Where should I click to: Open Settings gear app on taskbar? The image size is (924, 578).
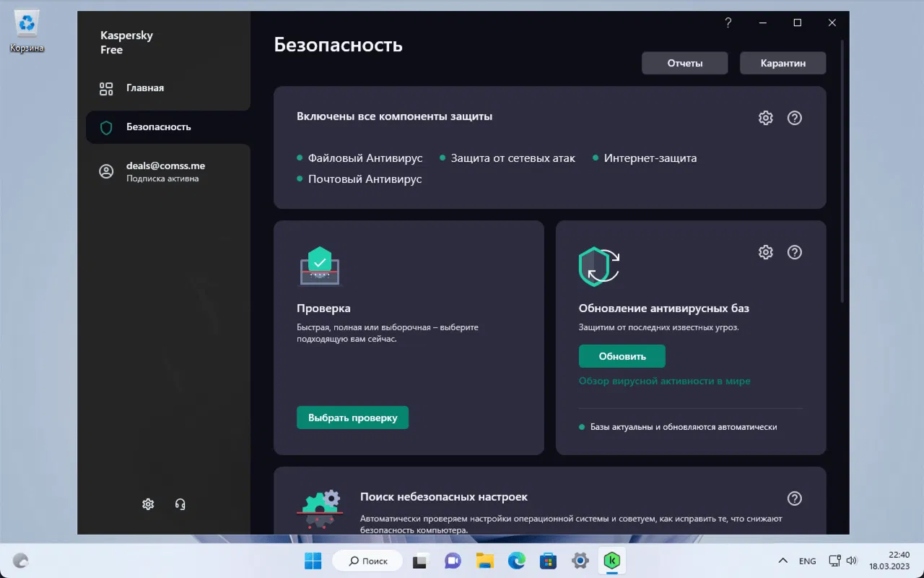coord(580,561)
